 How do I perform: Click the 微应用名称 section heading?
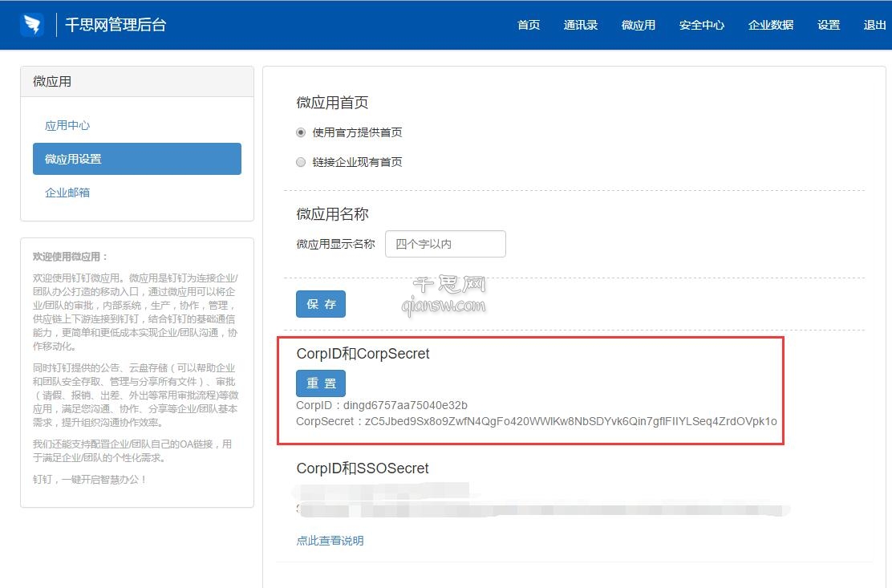coord(332,214)
